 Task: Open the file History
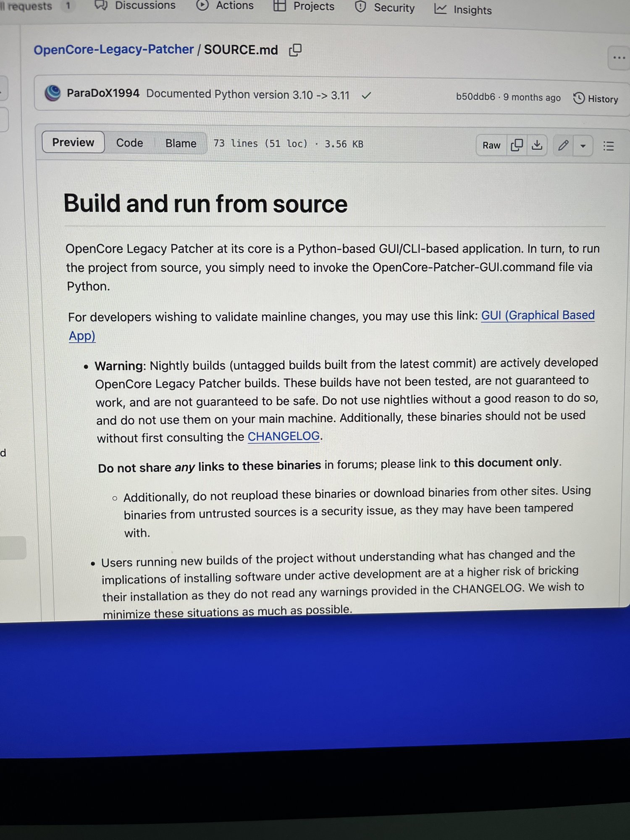click(596, 99)
